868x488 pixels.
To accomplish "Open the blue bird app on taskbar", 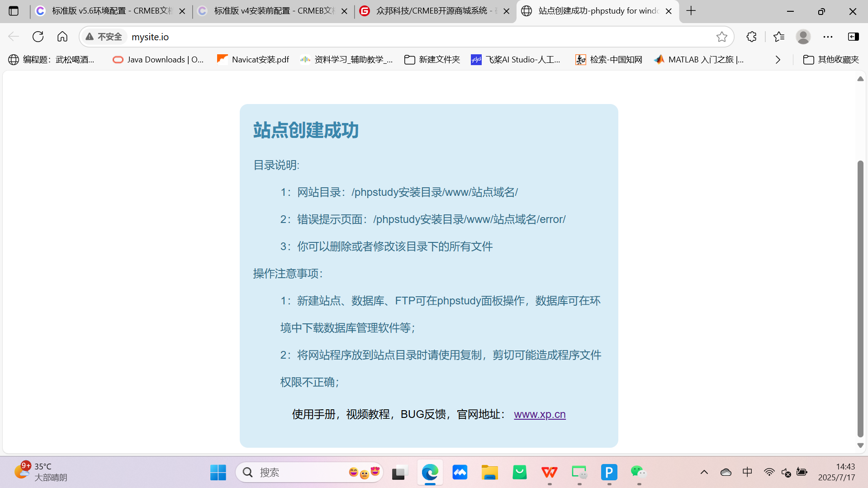I will pyautogui.click(x=460, y=472).
